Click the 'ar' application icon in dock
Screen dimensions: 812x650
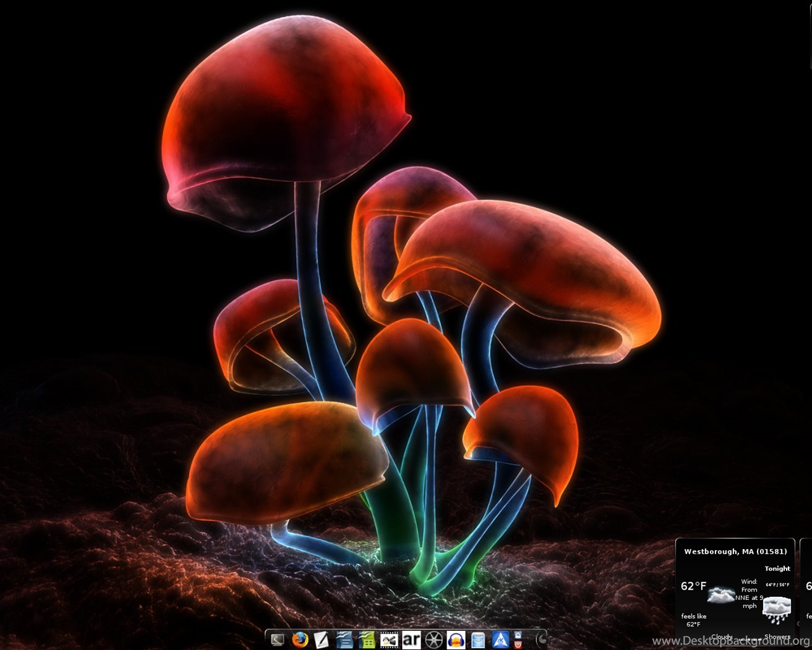[411, 639]
